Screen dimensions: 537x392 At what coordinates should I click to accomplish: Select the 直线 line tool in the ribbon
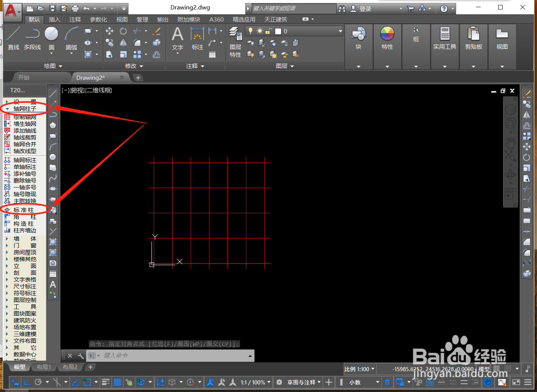(x=13, y=39)
